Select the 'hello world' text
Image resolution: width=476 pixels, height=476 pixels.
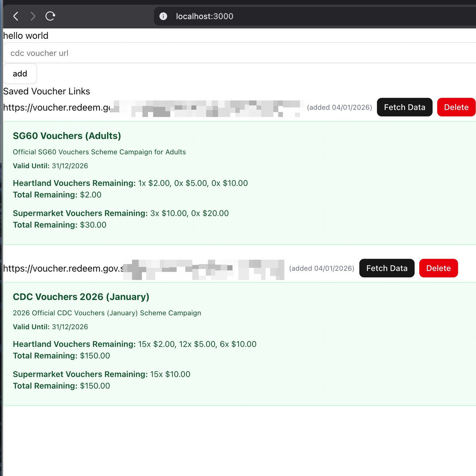point(26,36)
